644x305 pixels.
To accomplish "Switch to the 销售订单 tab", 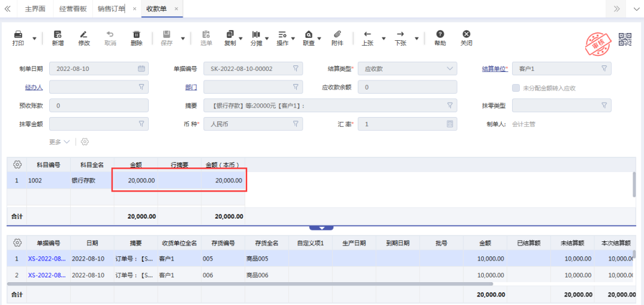I will (x=111, y=9).
